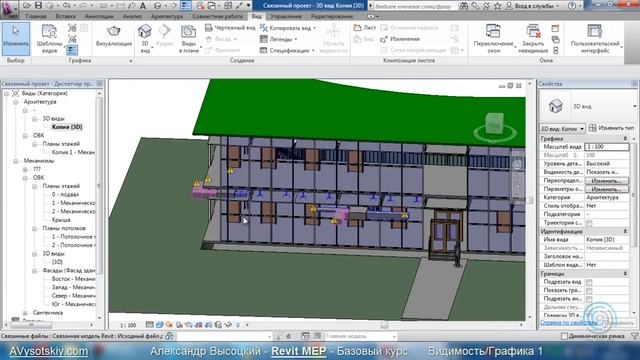Toggle Подрезать ан... (Annotation Crop) checkbox
This screenshot has height=360, width=640.
(589, 299)
